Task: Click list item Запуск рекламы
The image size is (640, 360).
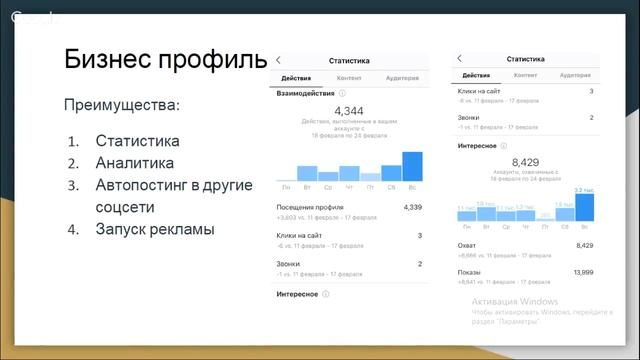Action: point(155,229)
